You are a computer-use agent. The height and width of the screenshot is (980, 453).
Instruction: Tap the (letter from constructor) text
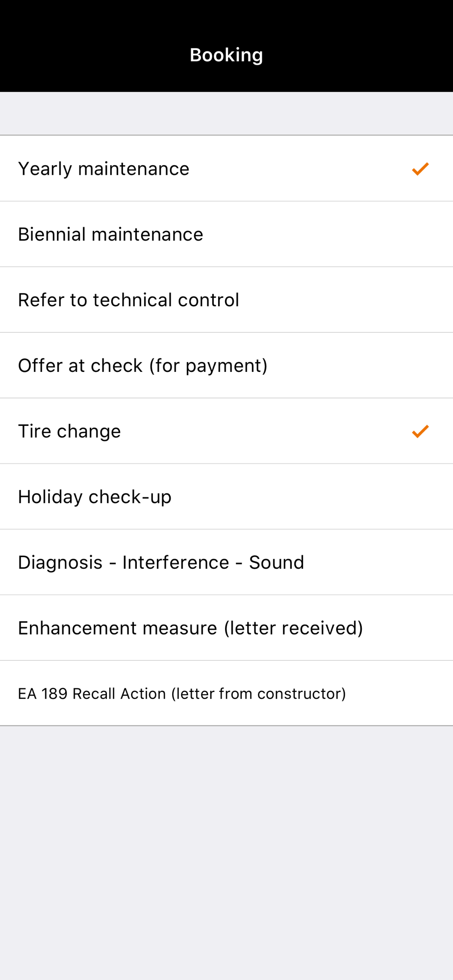258,694
